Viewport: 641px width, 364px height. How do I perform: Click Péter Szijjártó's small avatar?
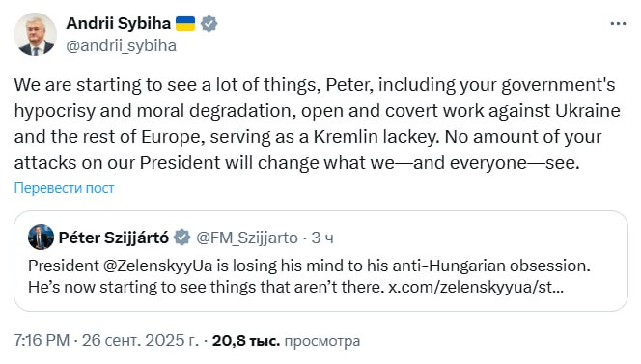tap(41, 237)
